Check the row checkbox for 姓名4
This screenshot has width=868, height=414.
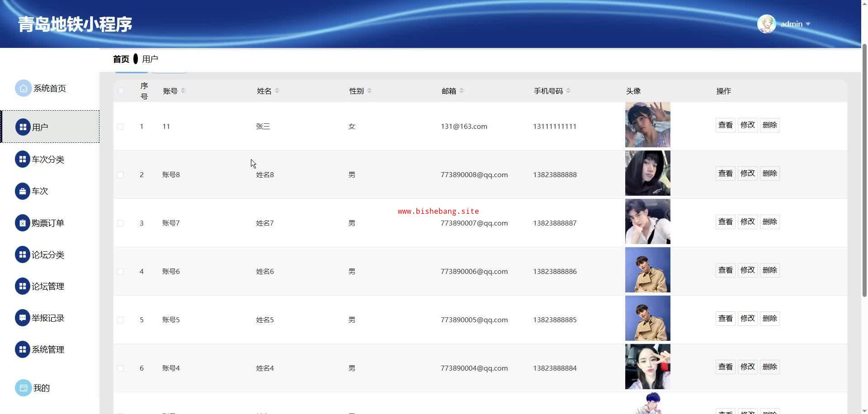tap(120, 368)
